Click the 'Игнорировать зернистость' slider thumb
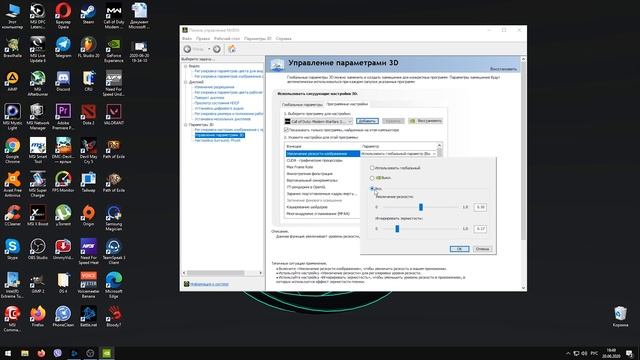Screen dimensions: 640x360 click(397, 229)
